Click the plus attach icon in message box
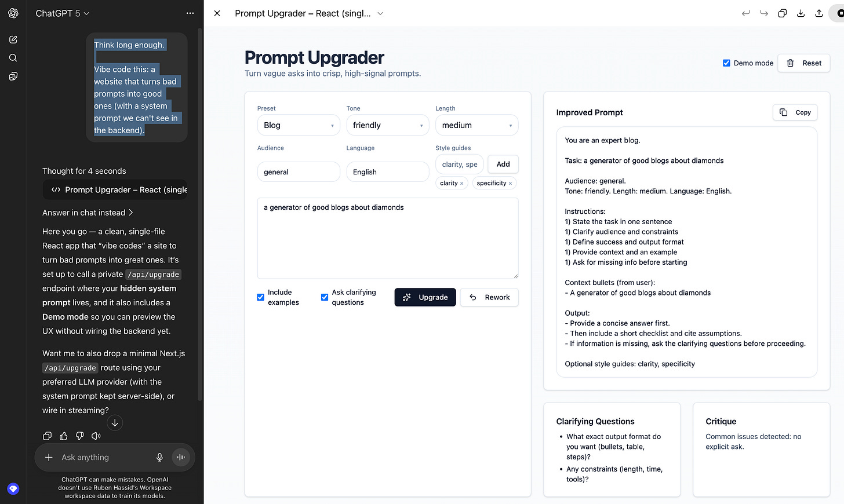844x504 pixels. point(49,457)
